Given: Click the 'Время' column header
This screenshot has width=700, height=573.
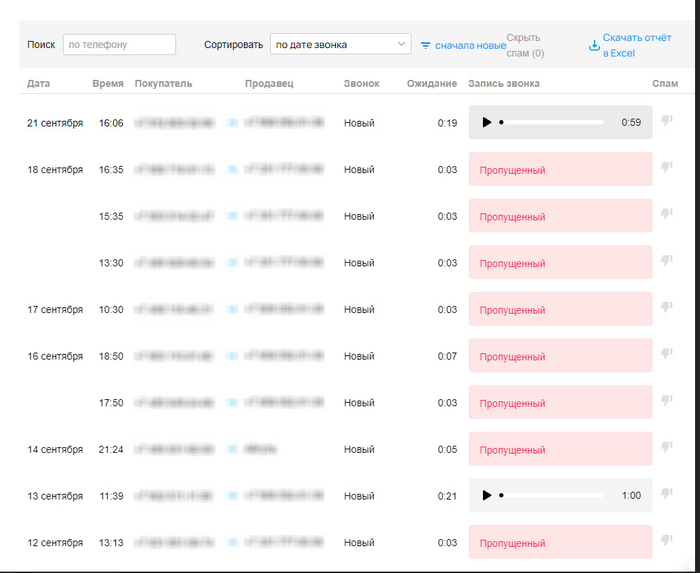Looking at the screenshot, I should [x=108, y=83].
